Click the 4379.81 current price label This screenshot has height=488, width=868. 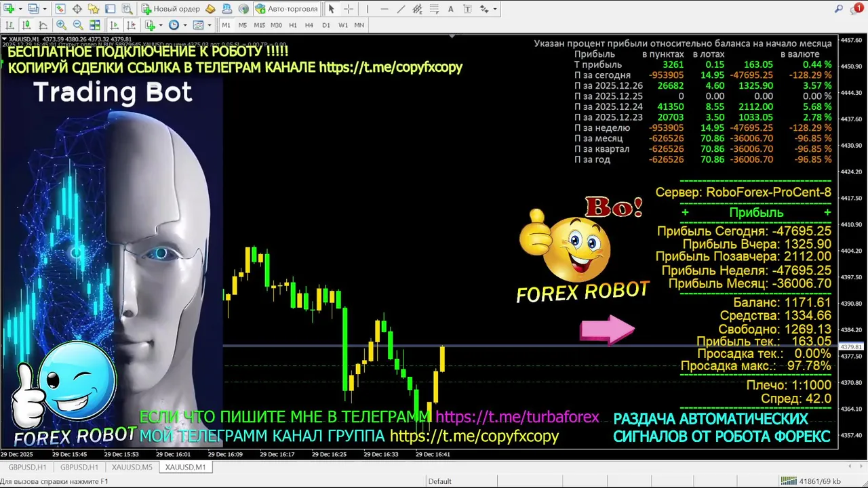pyautogui.click(x=850, y=347)
